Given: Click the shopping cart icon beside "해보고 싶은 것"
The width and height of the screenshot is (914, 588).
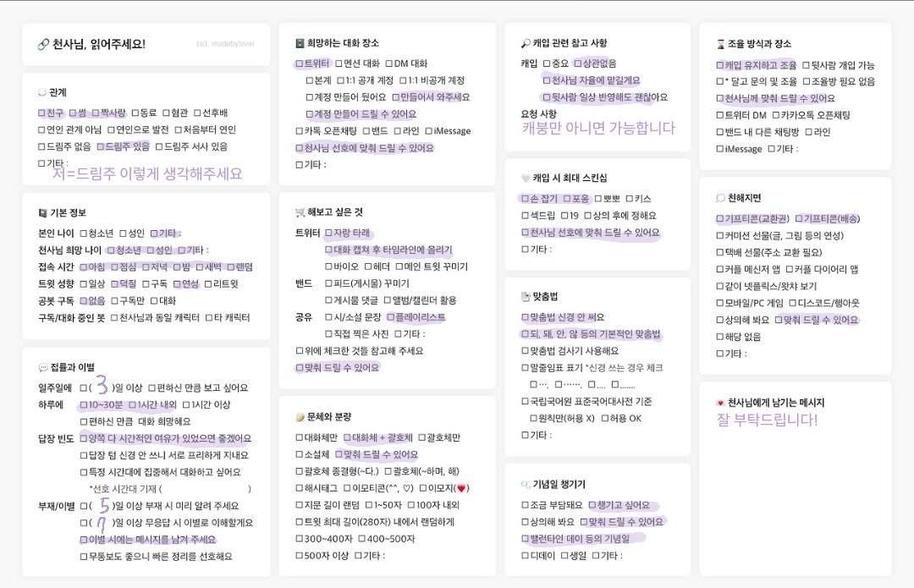Looking at the screenshot, I should point(300,212).
